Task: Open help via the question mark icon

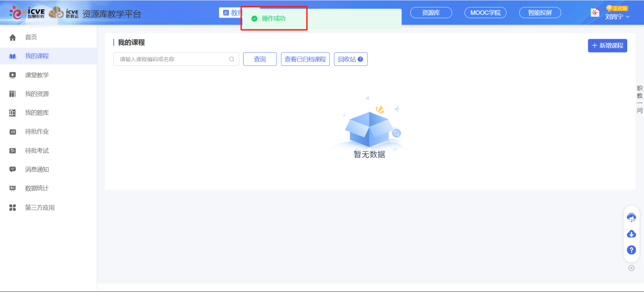Action: [631, 250]
